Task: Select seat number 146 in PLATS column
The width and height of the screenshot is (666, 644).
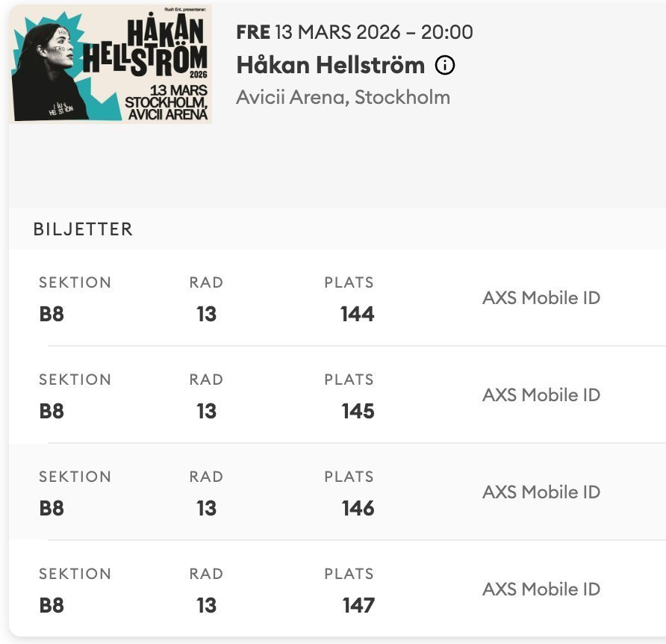Action: [357, 509]
